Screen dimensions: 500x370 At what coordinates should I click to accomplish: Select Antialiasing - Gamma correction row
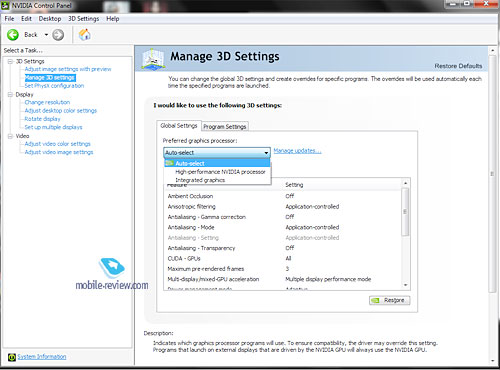(283, 217)
